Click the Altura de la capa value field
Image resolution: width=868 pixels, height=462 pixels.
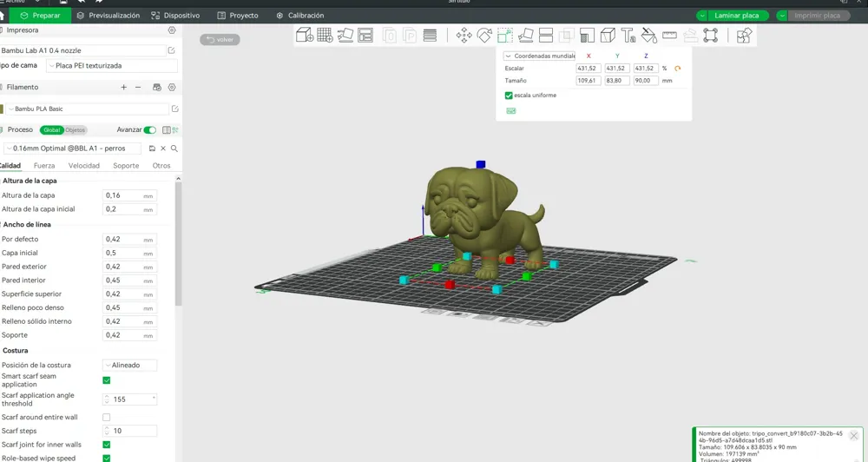[129, 195]
